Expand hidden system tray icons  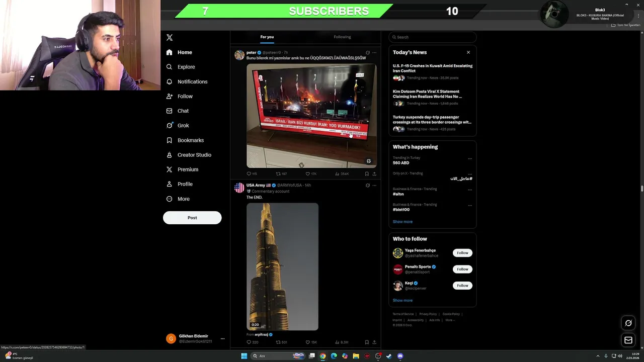[x=598, y=356]
